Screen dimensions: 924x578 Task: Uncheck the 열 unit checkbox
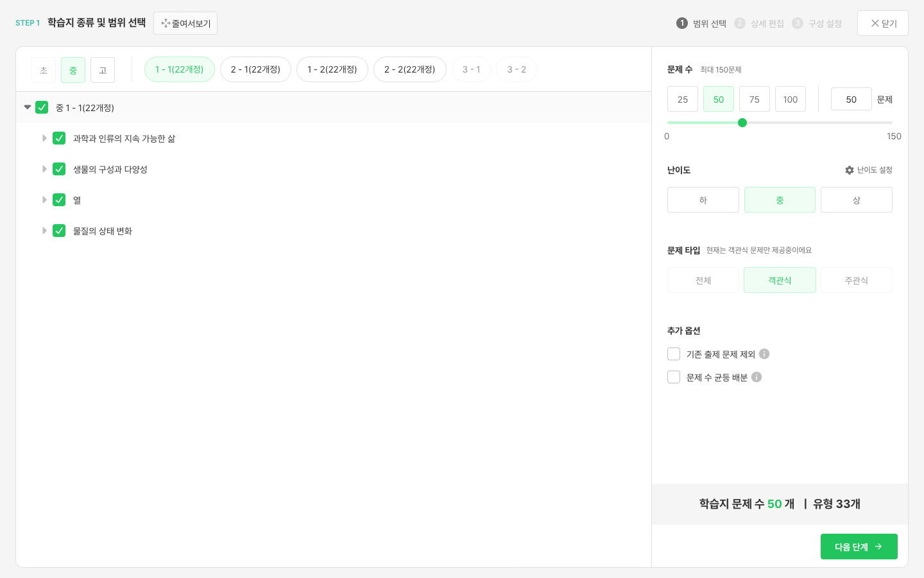(59, 200)
